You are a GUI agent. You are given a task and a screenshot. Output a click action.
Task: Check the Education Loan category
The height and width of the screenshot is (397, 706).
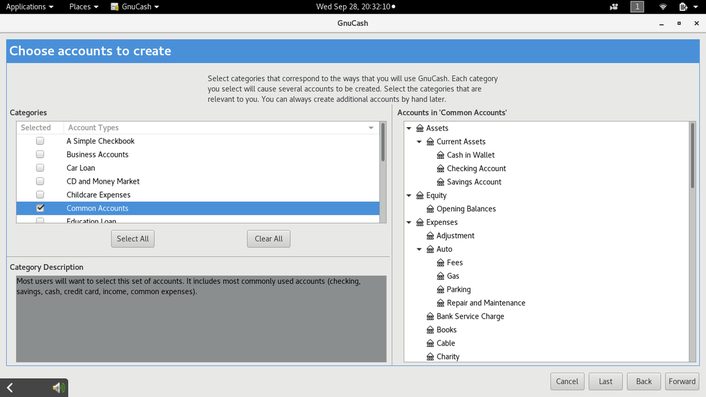point(40,221)
